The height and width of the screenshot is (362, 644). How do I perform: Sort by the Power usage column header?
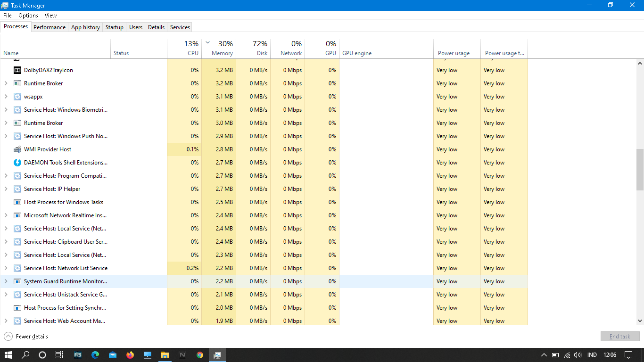click(457, 48)
